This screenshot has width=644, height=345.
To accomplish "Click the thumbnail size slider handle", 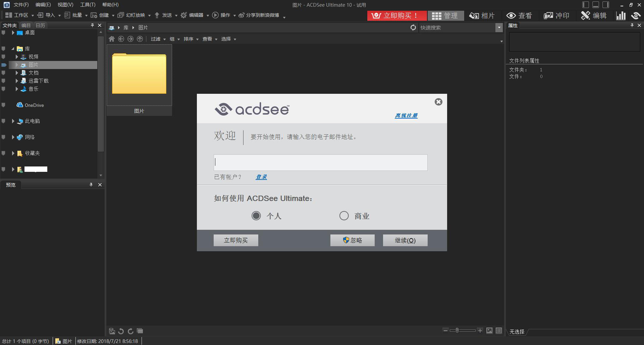I will click(x=457, y=330).
